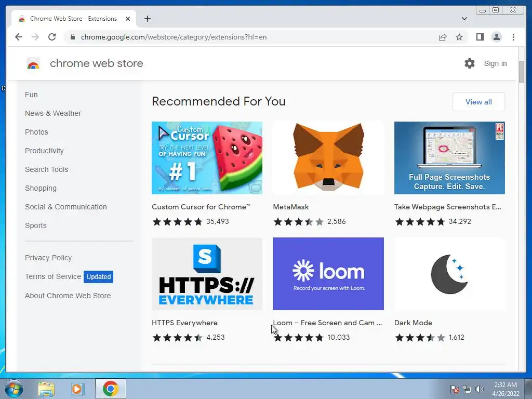The image size is (532, 399).
Task: Click volume speaker tray icon
Action: coord(479,389)
